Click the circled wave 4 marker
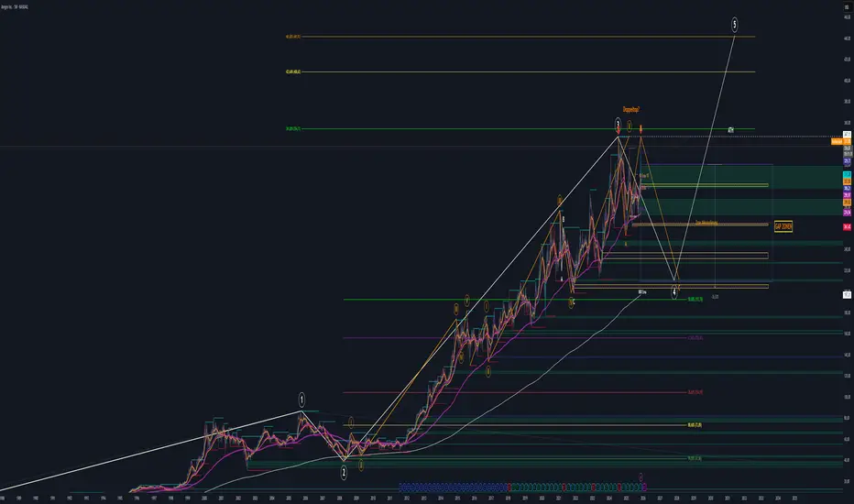854x504 pixels. point(673,292)
